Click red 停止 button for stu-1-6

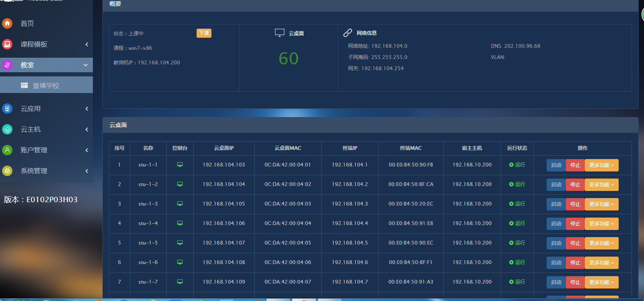[x=575, y=263]
